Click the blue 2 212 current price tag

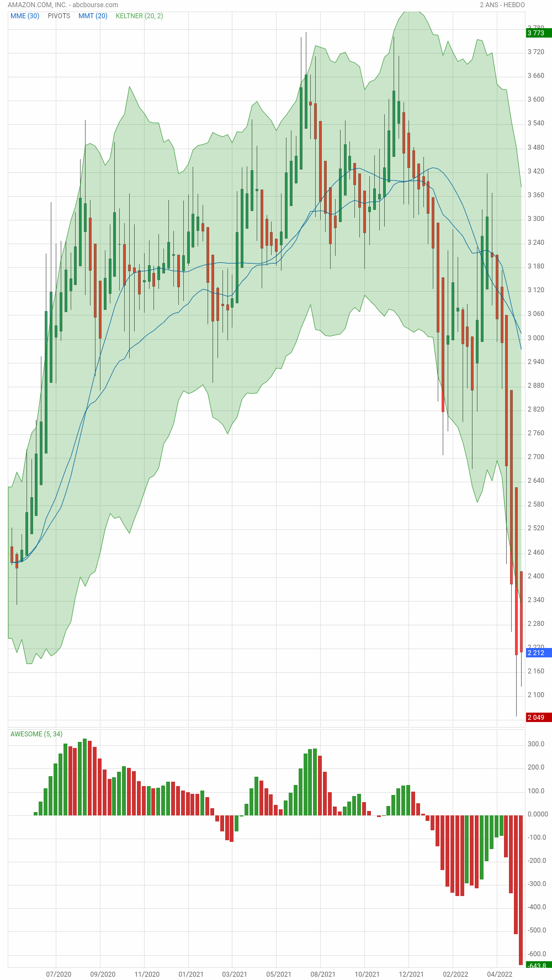(x=539, y=653)
